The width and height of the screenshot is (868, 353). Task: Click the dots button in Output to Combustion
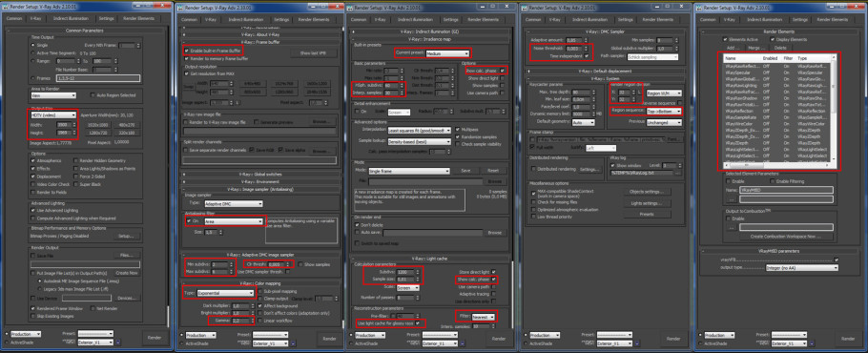point(731,227)
